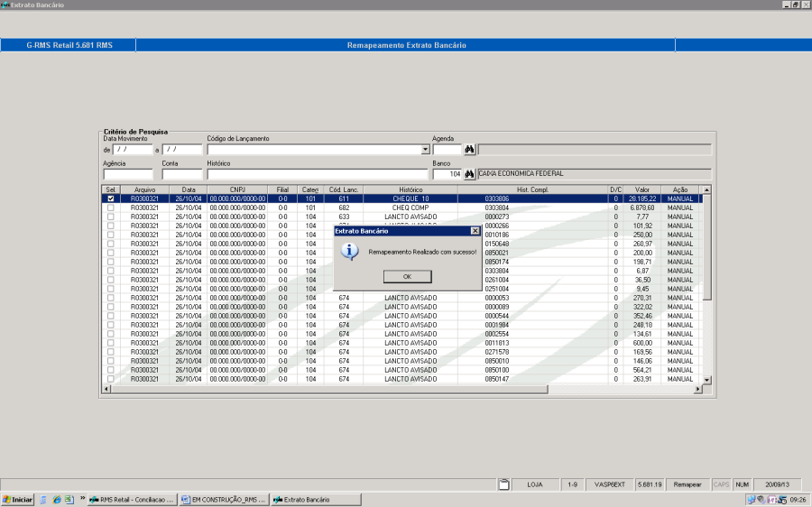Click the CNPJ column header
Viewport: 812px width, 507px height.
click(x=237, y=189)
